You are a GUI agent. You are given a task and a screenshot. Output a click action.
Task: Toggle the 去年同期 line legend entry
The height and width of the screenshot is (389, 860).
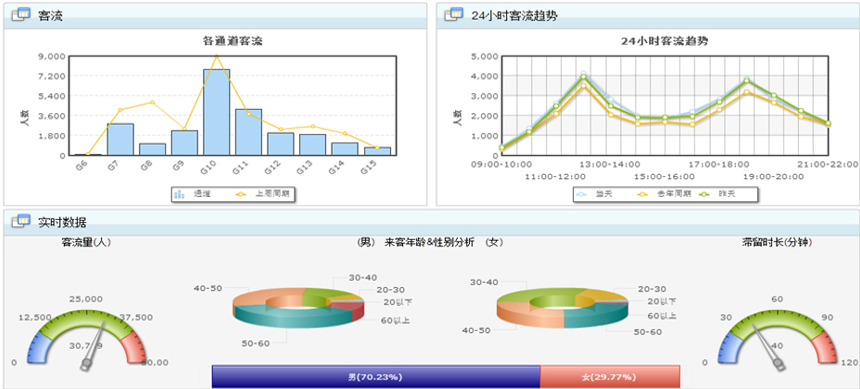click(x=663, y=194)
